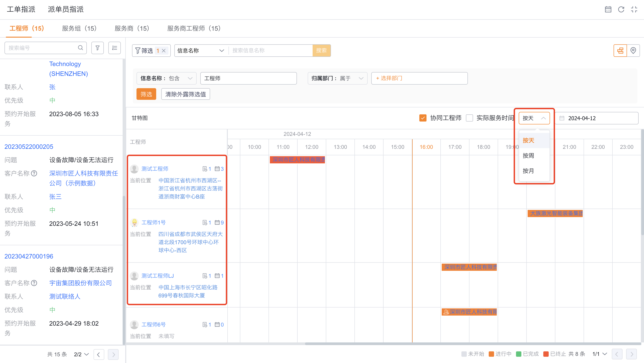The width and height of the screenshot is (644, 363).
Task: Enable the 实际服务时间 checkbox
Action: point(469,118)
